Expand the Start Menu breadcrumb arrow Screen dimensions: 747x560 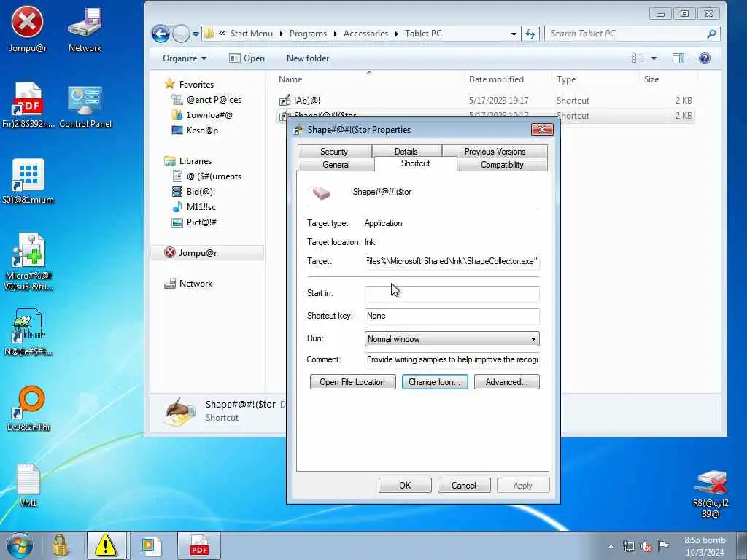coord(281,34)
